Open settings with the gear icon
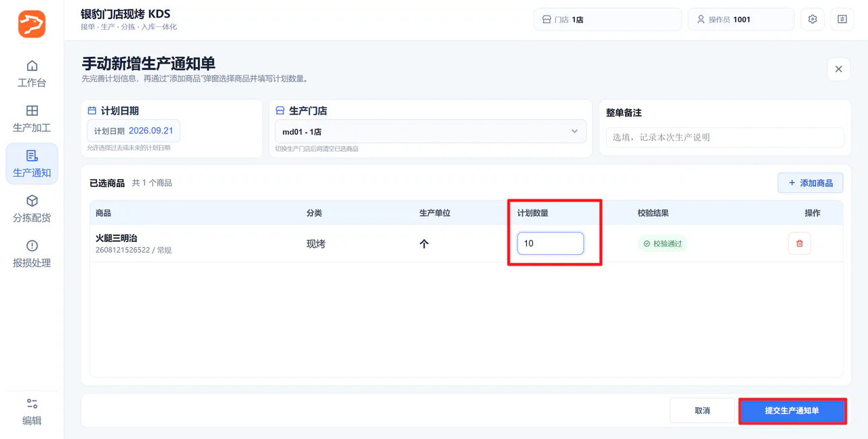 [x=812, y=20]
